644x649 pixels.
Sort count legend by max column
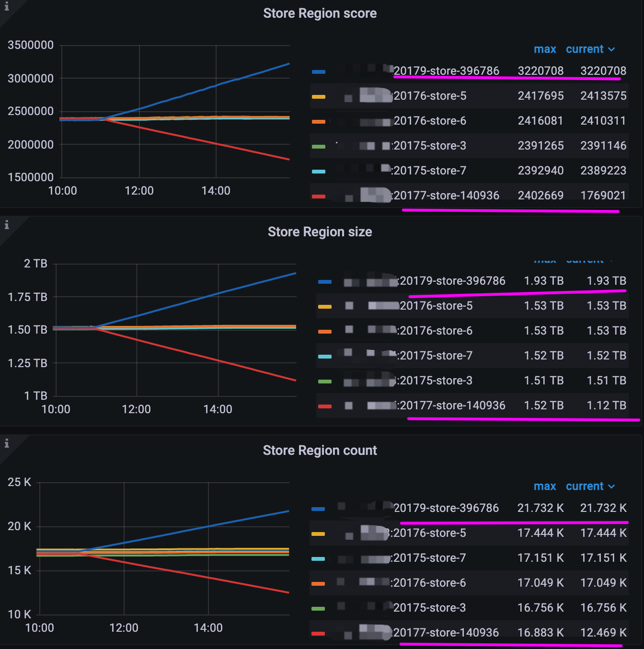(545, 486)
